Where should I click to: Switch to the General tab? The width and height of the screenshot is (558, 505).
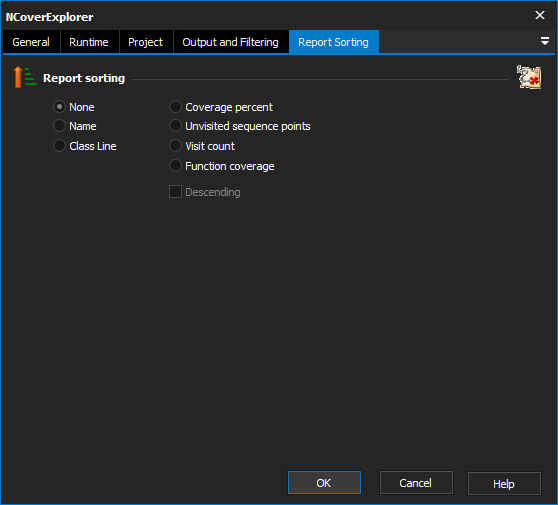[x=31, y=42]
